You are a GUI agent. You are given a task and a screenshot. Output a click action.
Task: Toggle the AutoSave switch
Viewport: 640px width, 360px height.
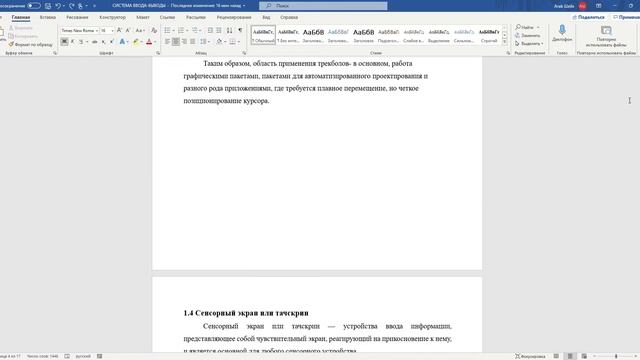(x=33, y=6)
